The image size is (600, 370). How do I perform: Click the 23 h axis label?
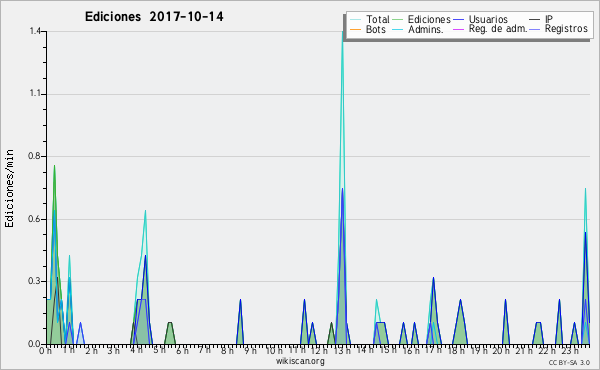570,350
